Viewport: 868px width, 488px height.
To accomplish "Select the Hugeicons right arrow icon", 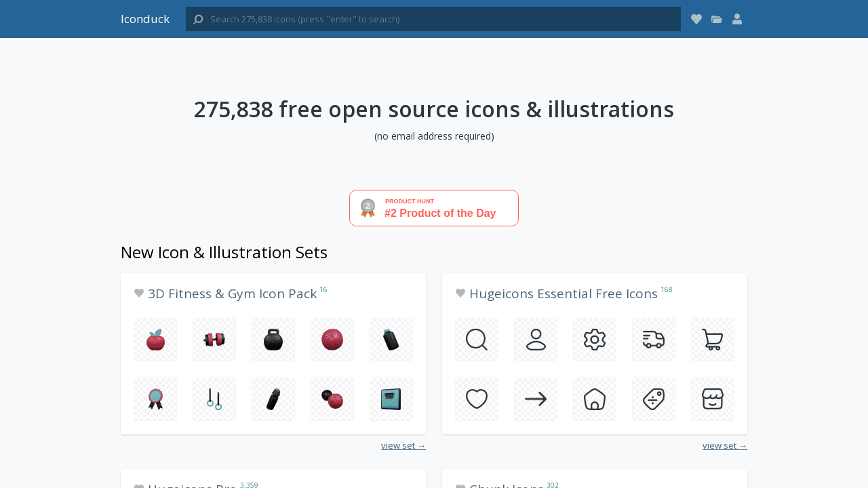I will coord(536,399).
